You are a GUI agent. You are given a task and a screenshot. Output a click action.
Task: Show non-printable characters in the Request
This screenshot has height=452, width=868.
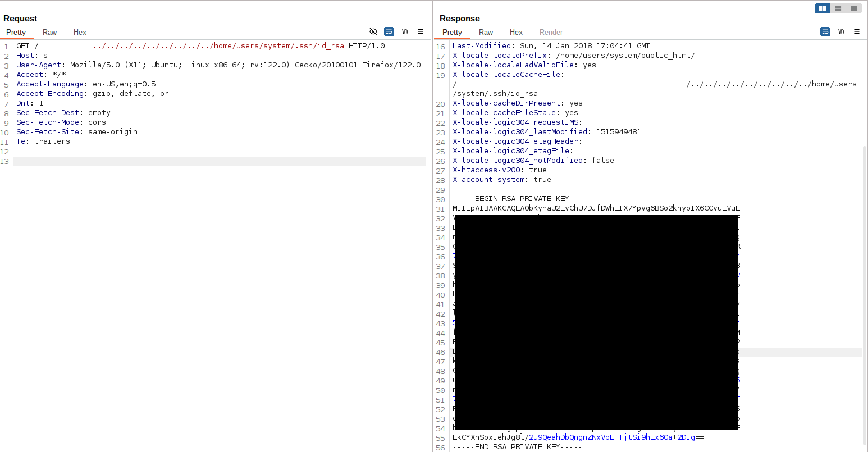coord(405,31)
